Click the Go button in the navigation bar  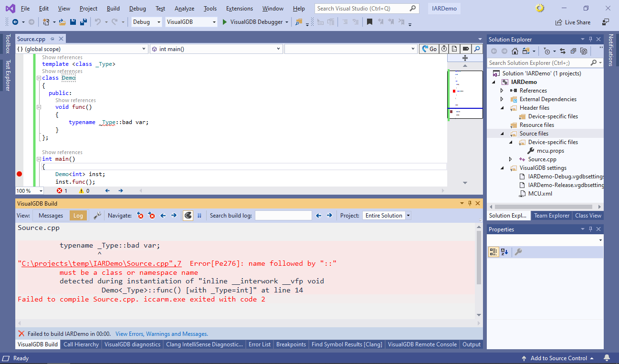coord(429,49)
